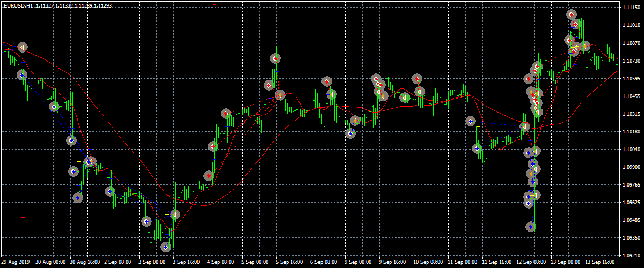Click the 1.09625 price label
The height and width of the screenshot is (268, 644).
631,203
